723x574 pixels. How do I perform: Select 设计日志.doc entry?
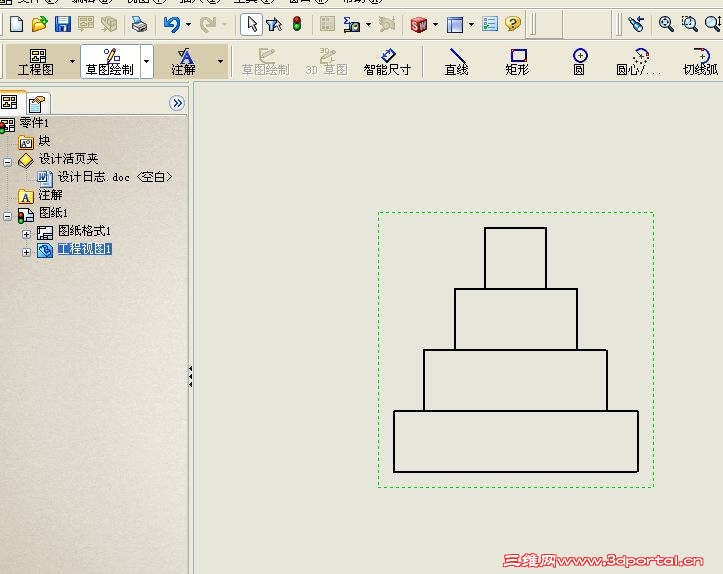[x=115, y=177]
